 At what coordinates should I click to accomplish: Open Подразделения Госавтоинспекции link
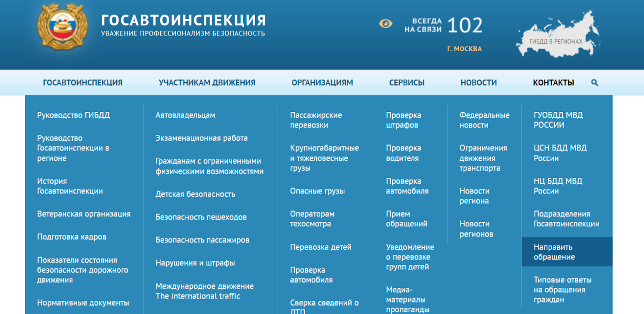pyautogui.click(x=566, y=219)
